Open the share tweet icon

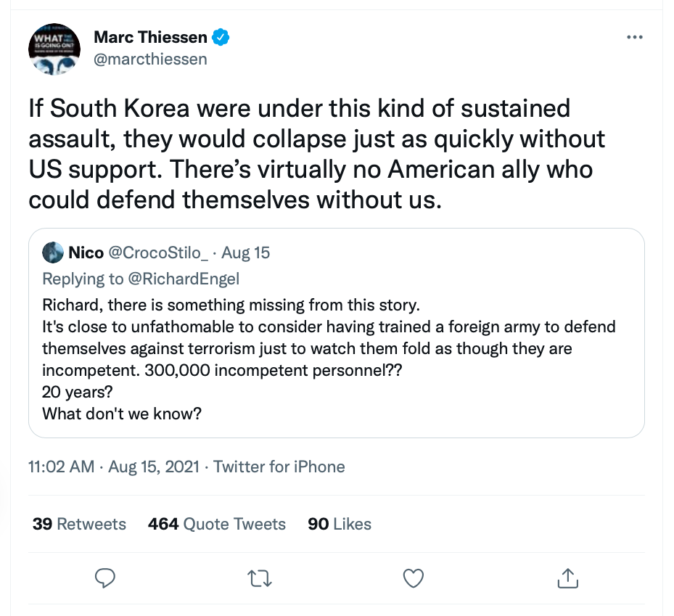tap(567, 578)
